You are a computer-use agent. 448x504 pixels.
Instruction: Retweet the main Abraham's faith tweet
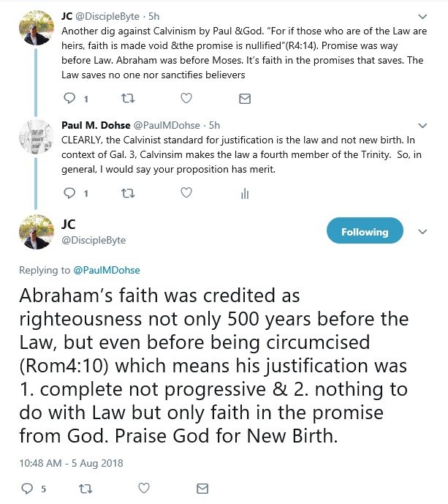pos(87,488)
